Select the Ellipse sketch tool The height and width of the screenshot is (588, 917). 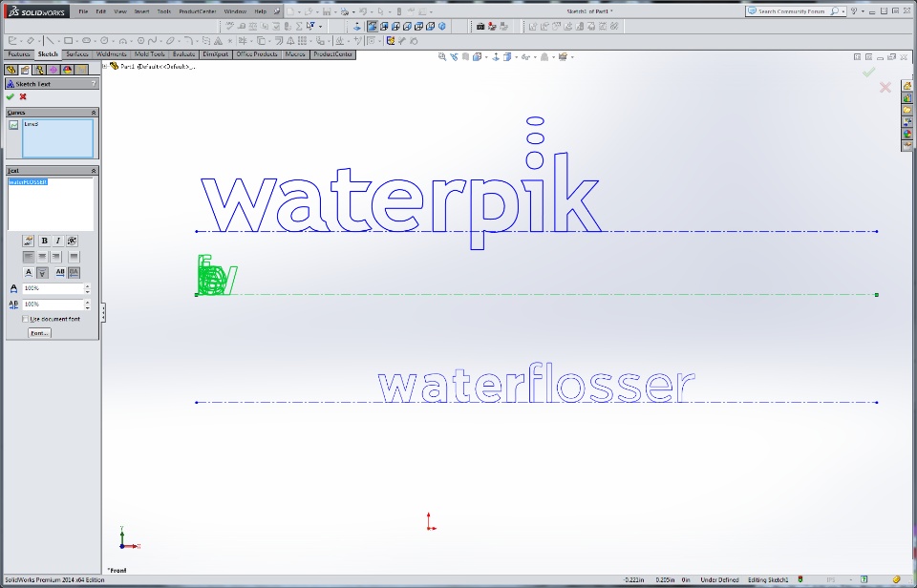tap(170, 41)
